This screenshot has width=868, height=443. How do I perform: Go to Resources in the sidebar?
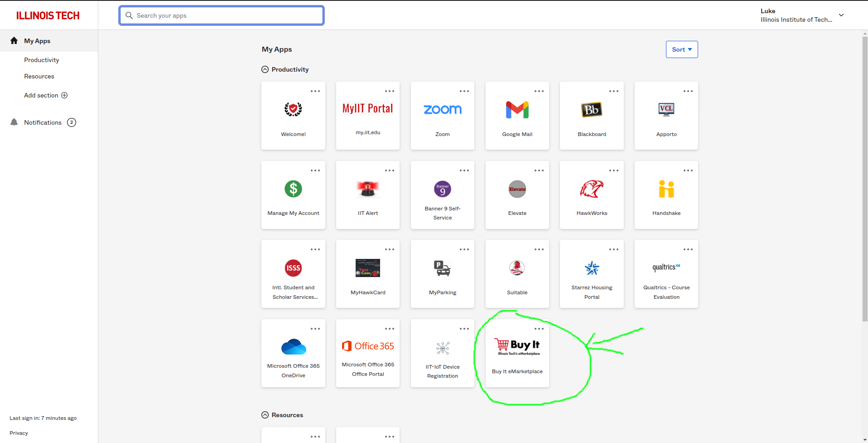click(39, 76)
